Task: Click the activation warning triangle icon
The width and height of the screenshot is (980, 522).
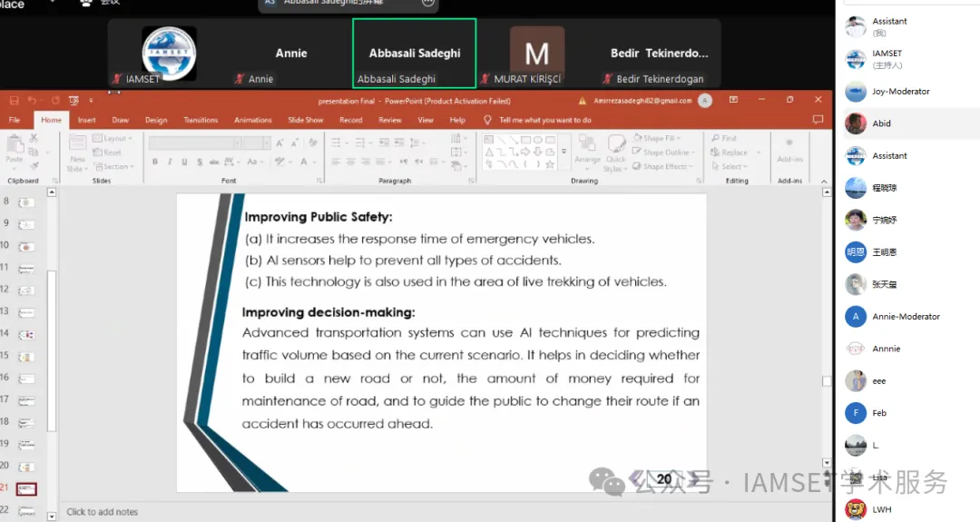Action: (582, 101)
